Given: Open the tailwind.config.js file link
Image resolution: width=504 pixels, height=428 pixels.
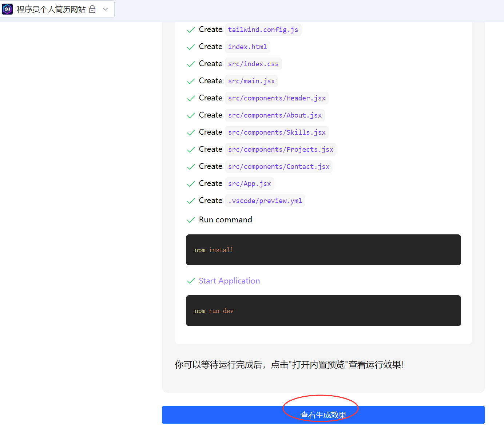Looking at the screenshot, I should (263, 30).
